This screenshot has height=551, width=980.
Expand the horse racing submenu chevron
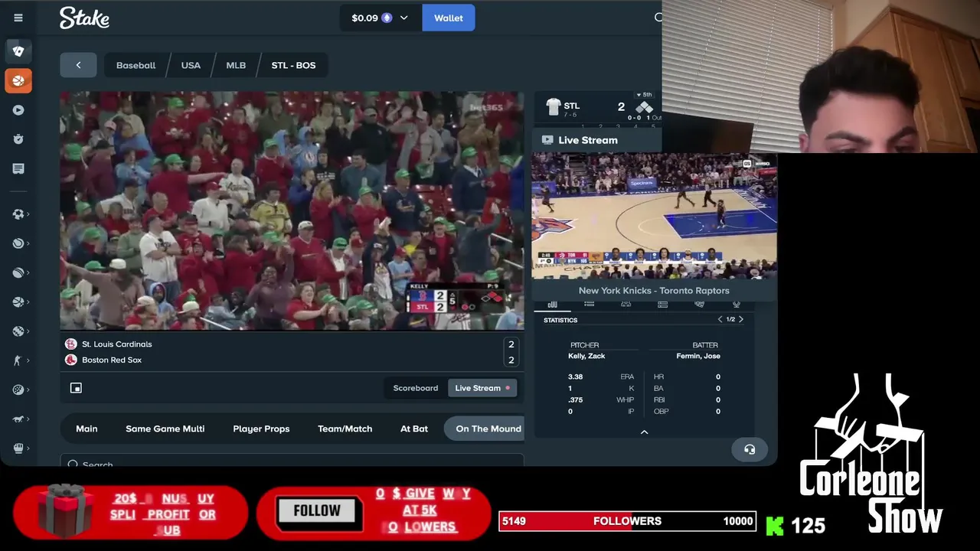28,419
